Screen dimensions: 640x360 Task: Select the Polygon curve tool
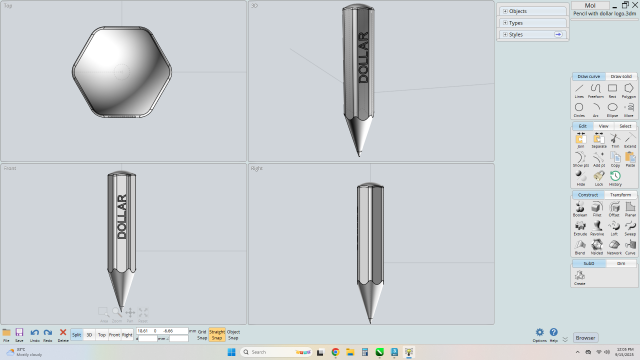629,91
